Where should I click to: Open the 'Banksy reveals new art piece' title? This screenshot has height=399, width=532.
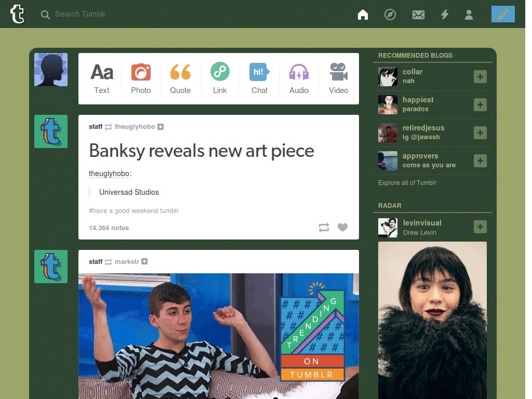pyautogui.click(x=202, y=151)
